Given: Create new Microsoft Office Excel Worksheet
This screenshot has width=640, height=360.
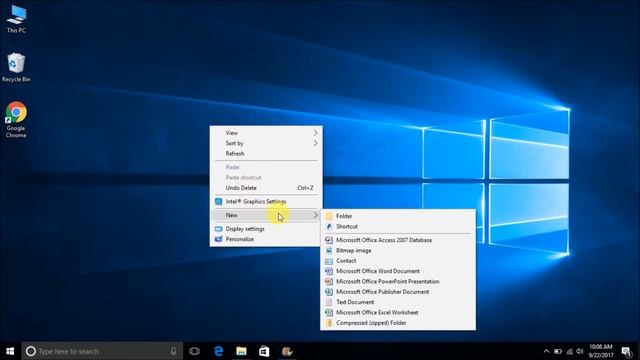Looking at the screenshot, I should point(398,313).
